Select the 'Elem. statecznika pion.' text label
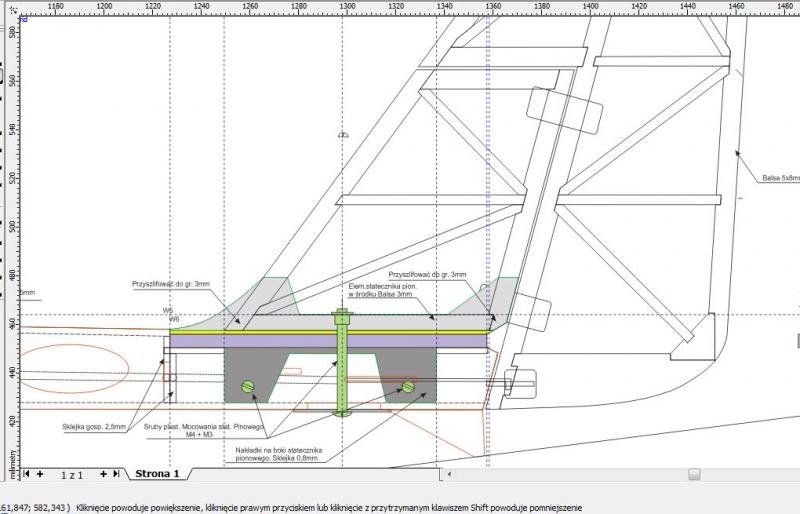This screenshot has height=514, width=800. 379,290
